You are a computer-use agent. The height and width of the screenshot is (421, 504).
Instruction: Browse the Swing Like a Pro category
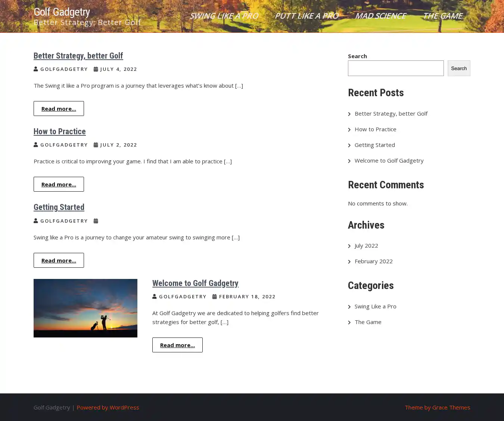click(x=375, y=306)
